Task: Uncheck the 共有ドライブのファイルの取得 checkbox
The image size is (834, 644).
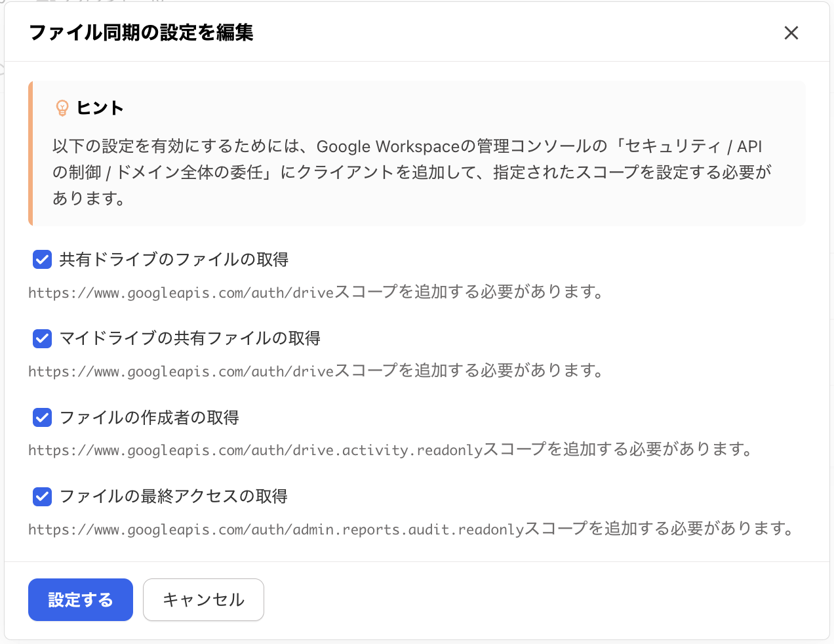Action: coord(43,260)
